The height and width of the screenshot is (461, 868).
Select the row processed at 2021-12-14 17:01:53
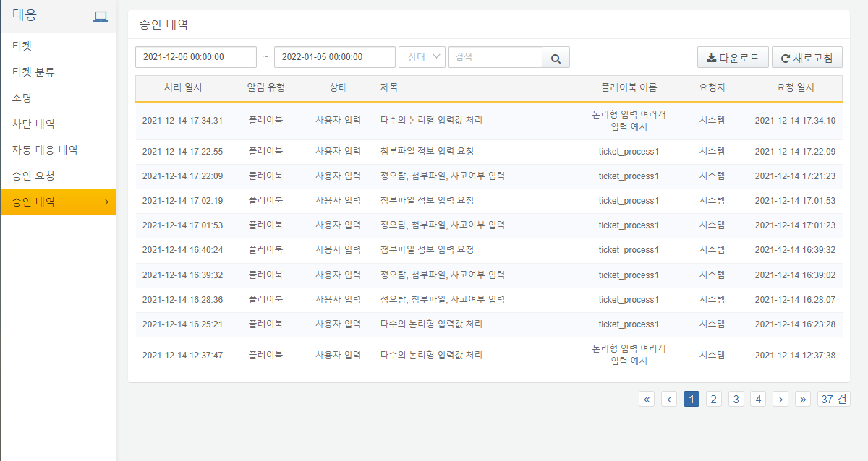(489, 225)
